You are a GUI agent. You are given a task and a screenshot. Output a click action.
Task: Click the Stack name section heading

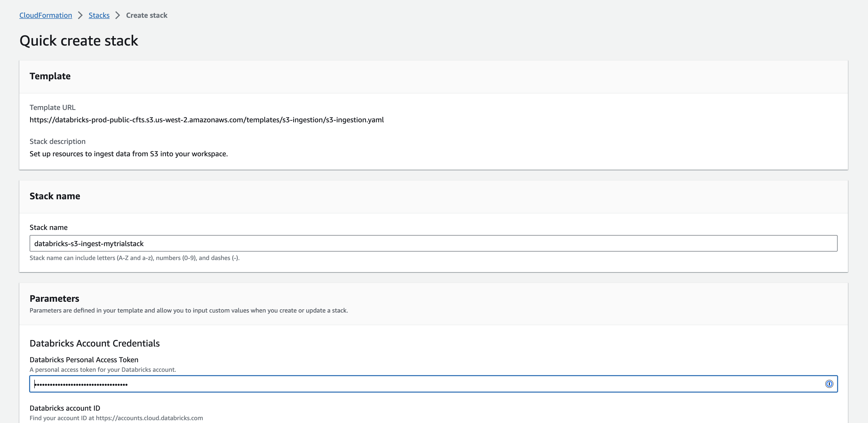click(55, 196)
